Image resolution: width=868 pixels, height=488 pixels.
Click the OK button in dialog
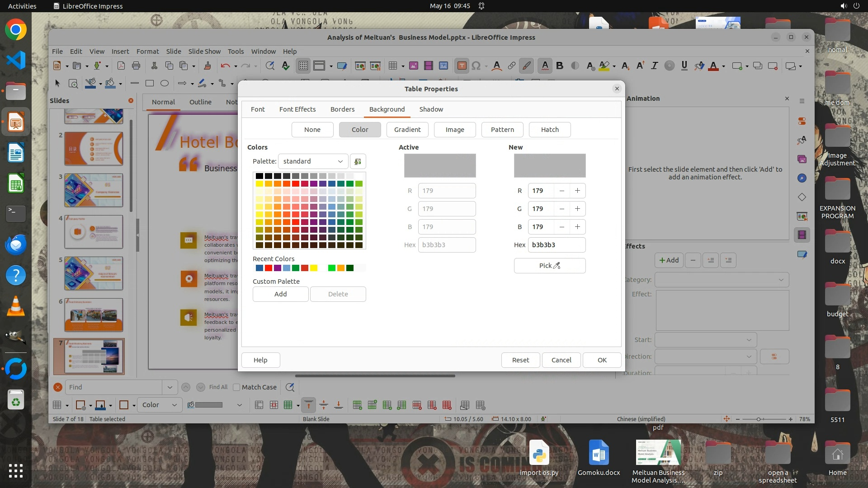tap(602, 360)
